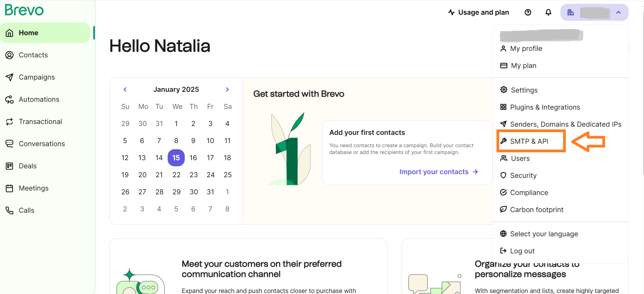Click Log out in the menu
Image resolution: width=644 pixels, height=294 pixels.
coord(522,251)
